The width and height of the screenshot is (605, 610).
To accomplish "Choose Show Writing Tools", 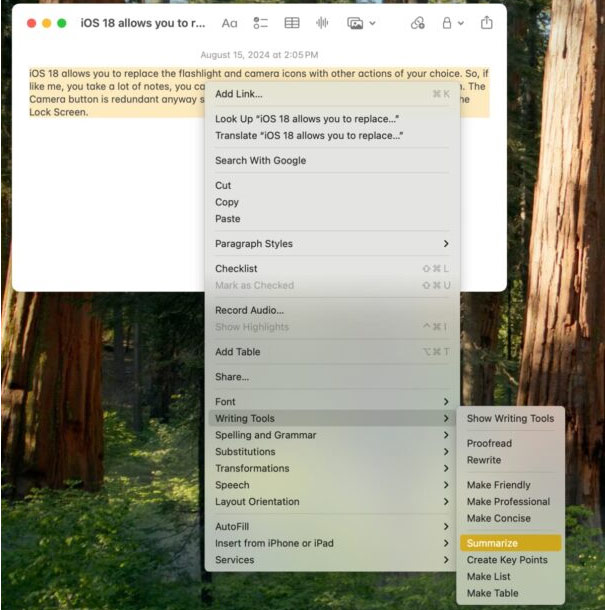I will click(x=510, y=418).
